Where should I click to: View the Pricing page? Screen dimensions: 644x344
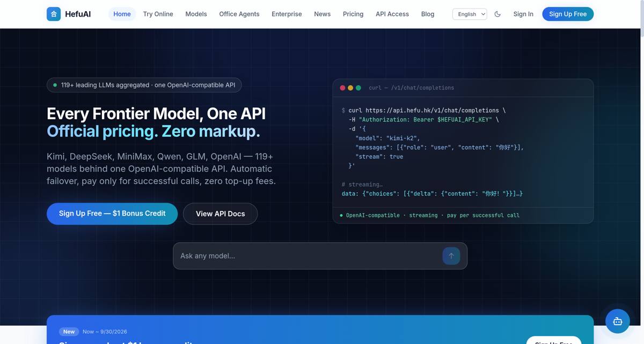click(353, 14)
